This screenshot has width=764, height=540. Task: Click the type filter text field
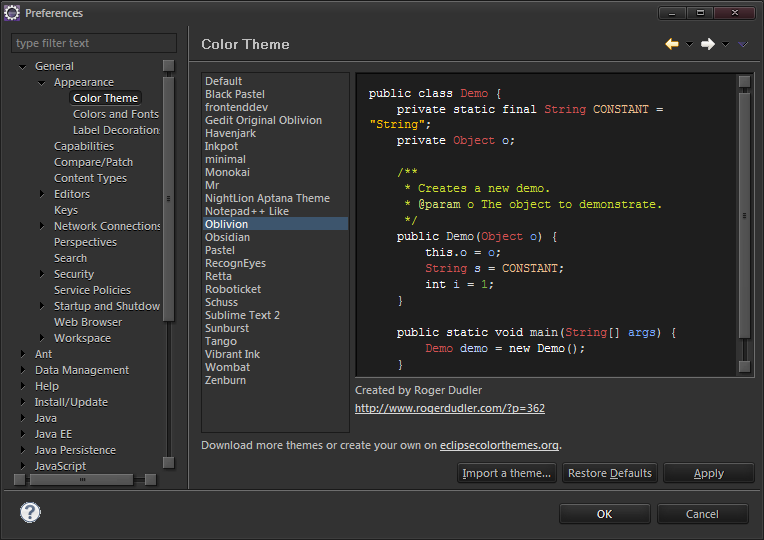94,43
